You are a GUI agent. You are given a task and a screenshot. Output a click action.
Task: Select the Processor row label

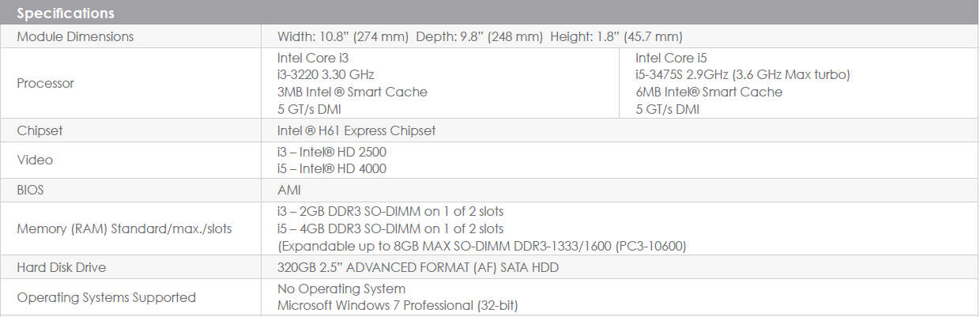(x=45, y=83)
